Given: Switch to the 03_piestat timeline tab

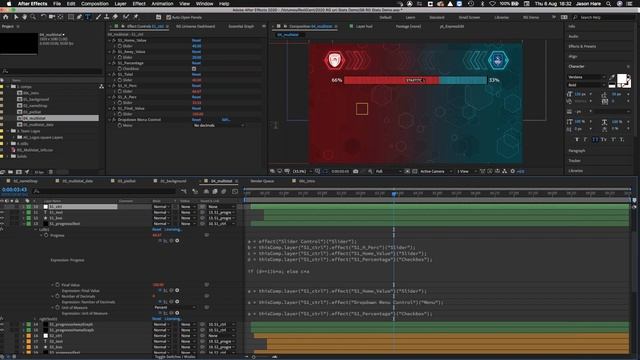Looking at the screenshot, I should [x=126, y=181].
